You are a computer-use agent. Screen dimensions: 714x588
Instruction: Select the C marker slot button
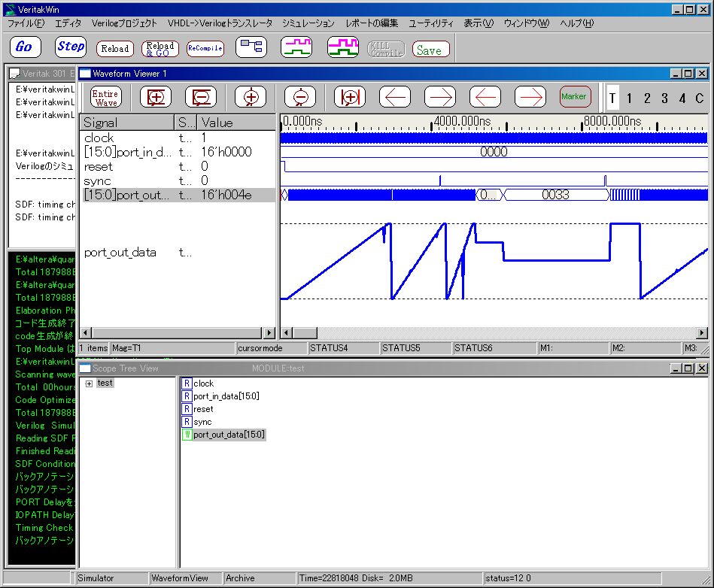point(700,97)
